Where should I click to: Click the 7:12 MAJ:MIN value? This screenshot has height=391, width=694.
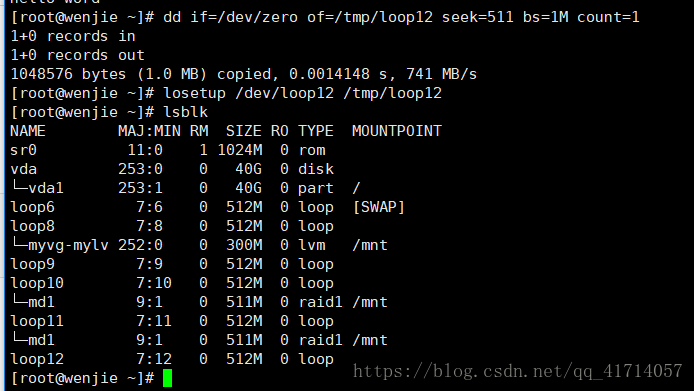154,360
